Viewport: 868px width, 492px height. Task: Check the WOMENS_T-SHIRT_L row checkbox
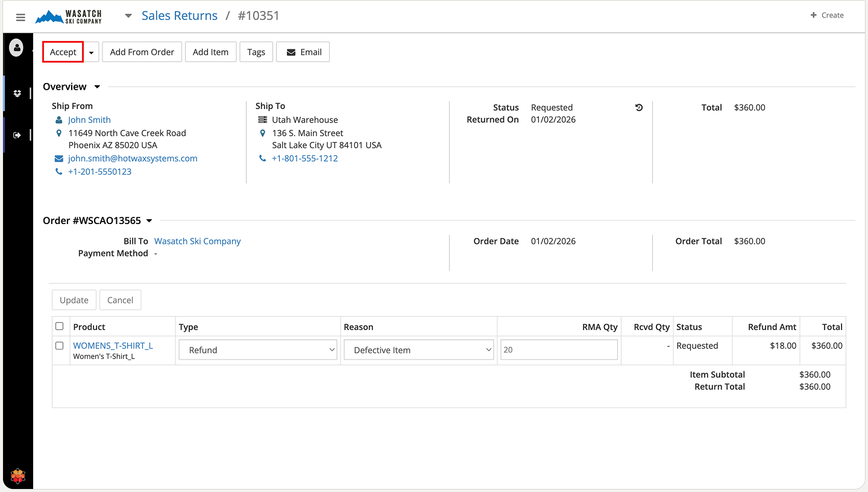click(x=60, y=346)
